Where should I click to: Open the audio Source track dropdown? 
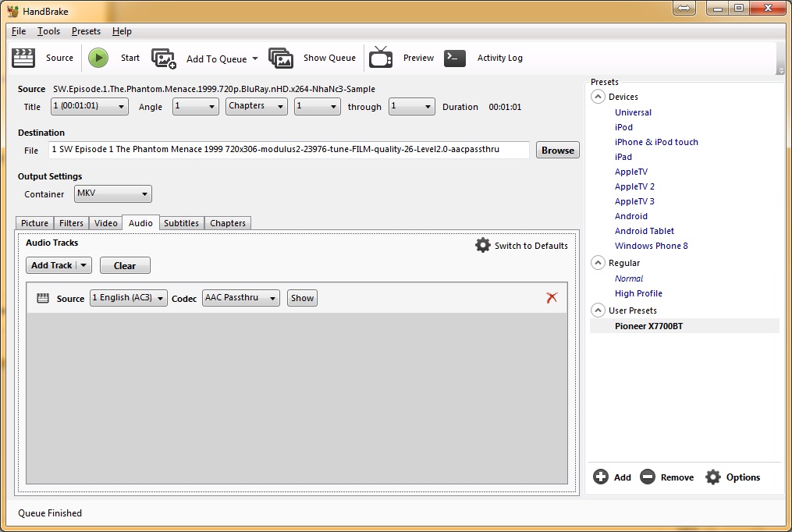click(x=128, y=298)
